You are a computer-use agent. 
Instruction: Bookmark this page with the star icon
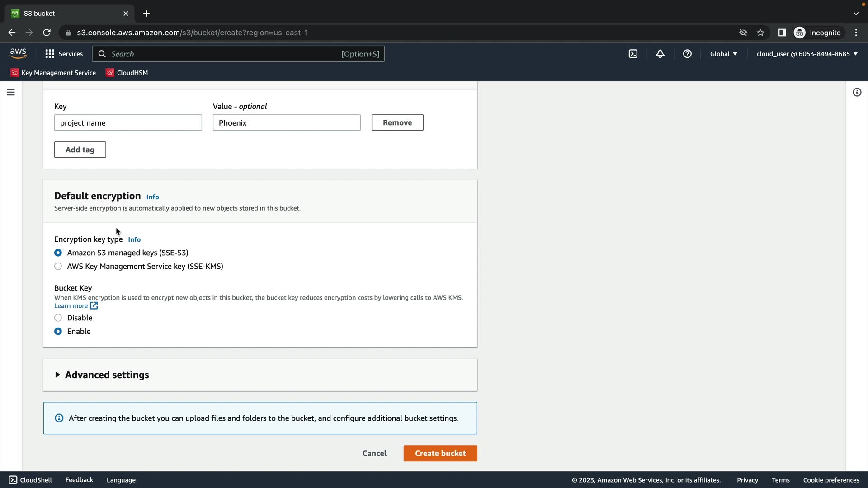click(760, 33)
